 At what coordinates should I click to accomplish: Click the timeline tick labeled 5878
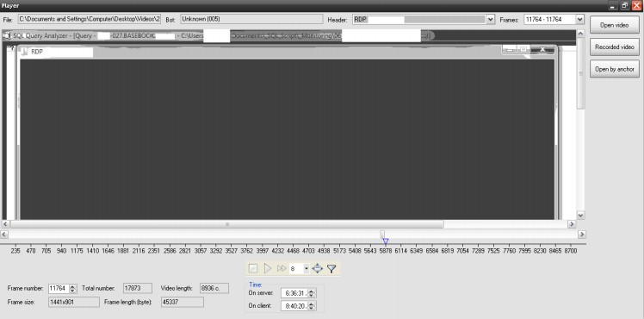tap(385, 251)
